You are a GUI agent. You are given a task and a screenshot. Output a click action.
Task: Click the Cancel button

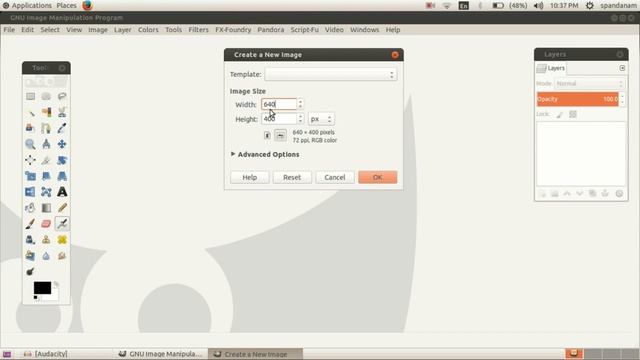pyautogui.click(x=335, y=177)
